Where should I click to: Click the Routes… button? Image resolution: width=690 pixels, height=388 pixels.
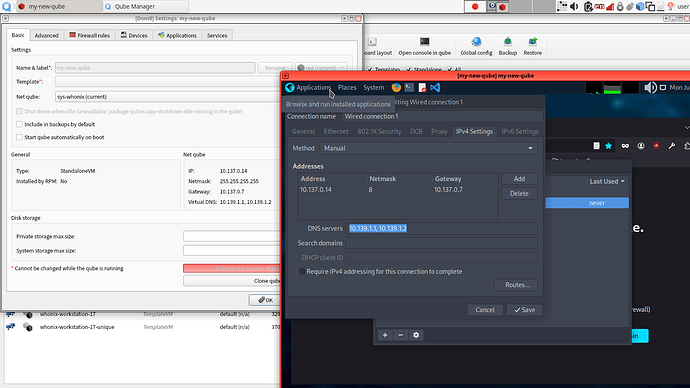click(x=518, y=285)
